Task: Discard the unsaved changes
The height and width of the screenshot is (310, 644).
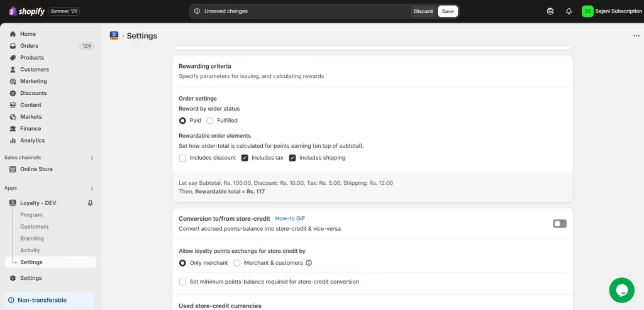Action: 423,11
